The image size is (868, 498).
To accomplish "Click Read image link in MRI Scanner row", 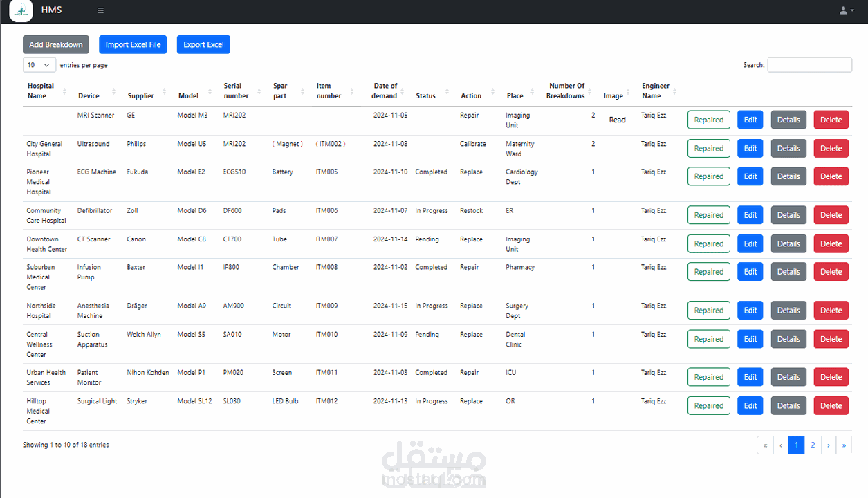I will coord(617,120).
